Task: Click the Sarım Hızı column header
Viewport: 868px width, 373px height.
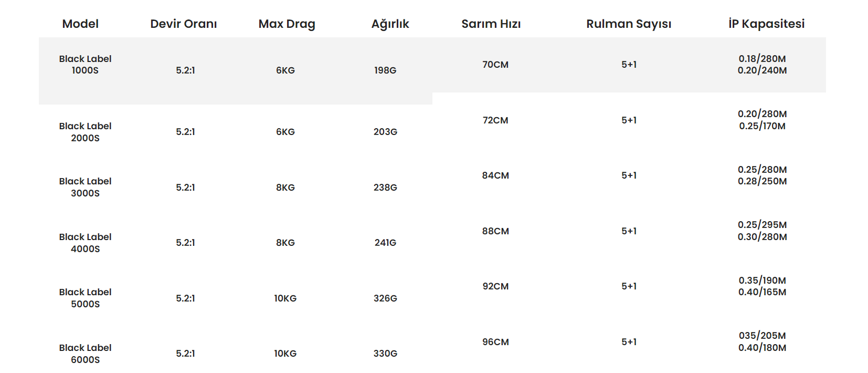Action: click(x=491, y=24)
